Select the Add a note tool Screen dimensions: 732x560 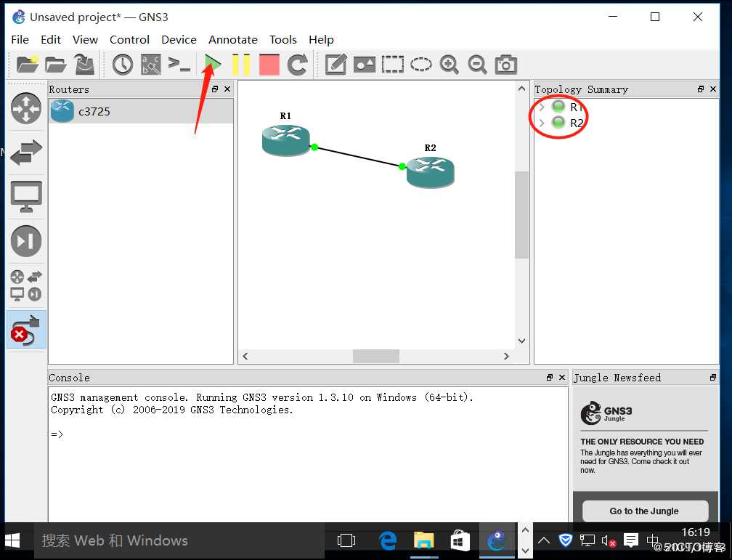[x=335, y=65]
